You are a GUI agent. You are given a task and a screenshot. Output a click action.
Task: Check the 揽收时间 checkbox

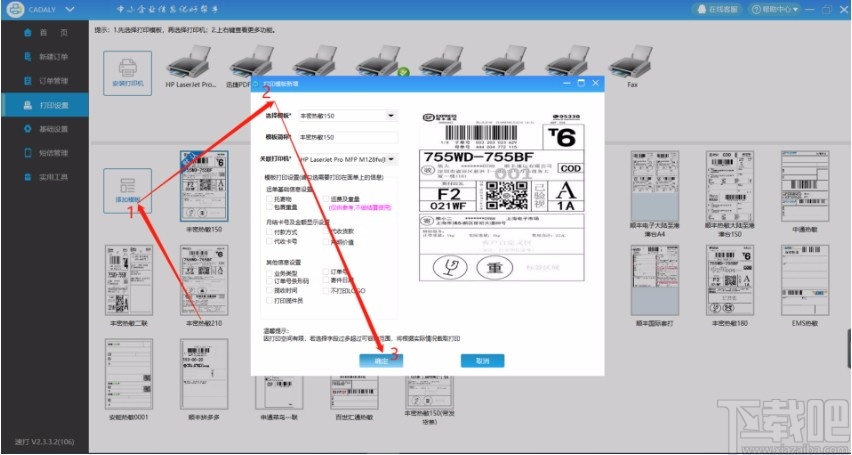point(269,291)
